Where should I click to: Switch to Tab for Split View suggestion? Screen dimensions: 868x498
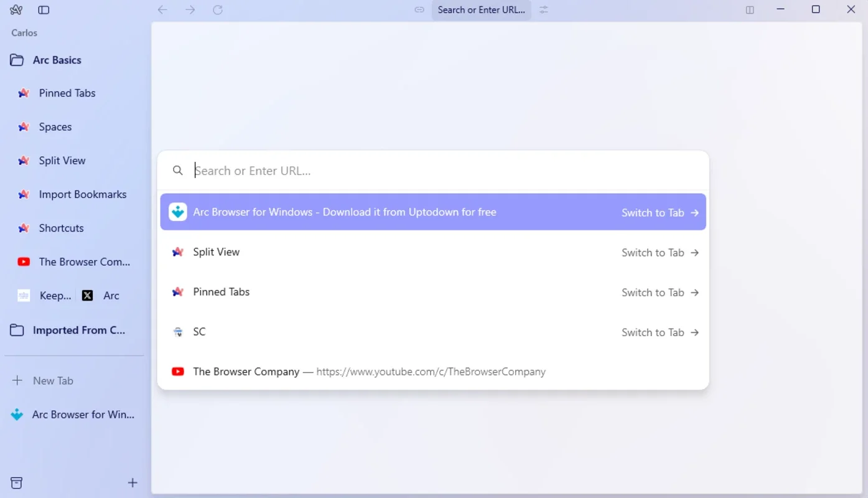[x=660, y=253]
